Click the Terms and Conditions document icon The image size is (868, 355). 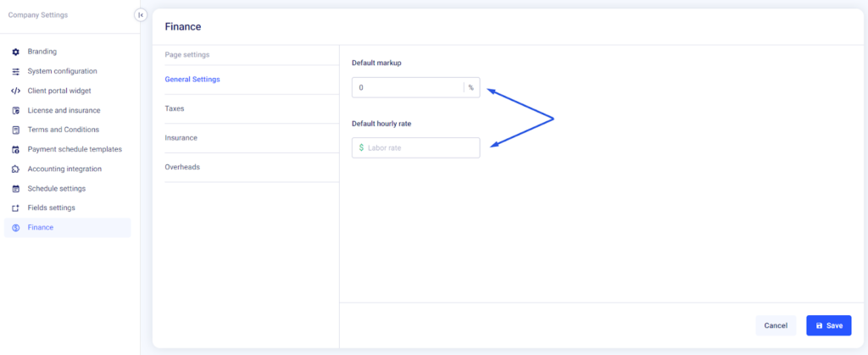[15, 130]
